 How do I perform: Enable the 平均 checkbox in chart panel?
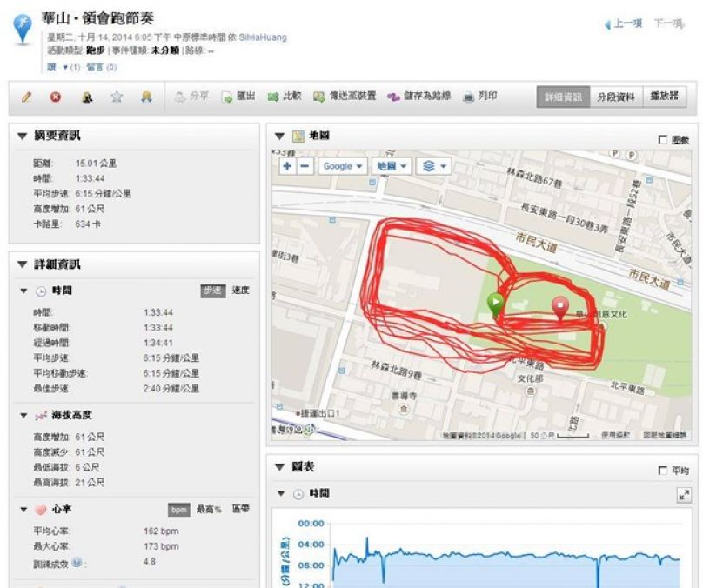tap(663, 471)
